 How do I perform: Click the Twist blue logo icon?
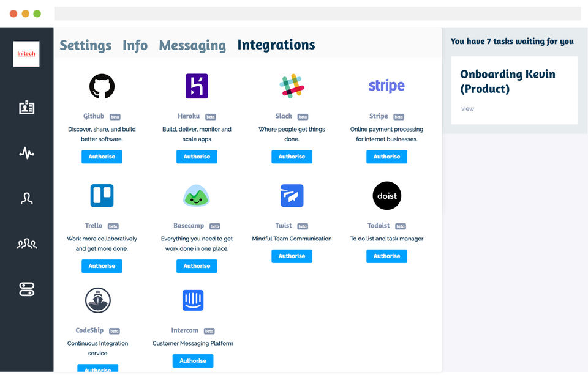tap(292, 196)
